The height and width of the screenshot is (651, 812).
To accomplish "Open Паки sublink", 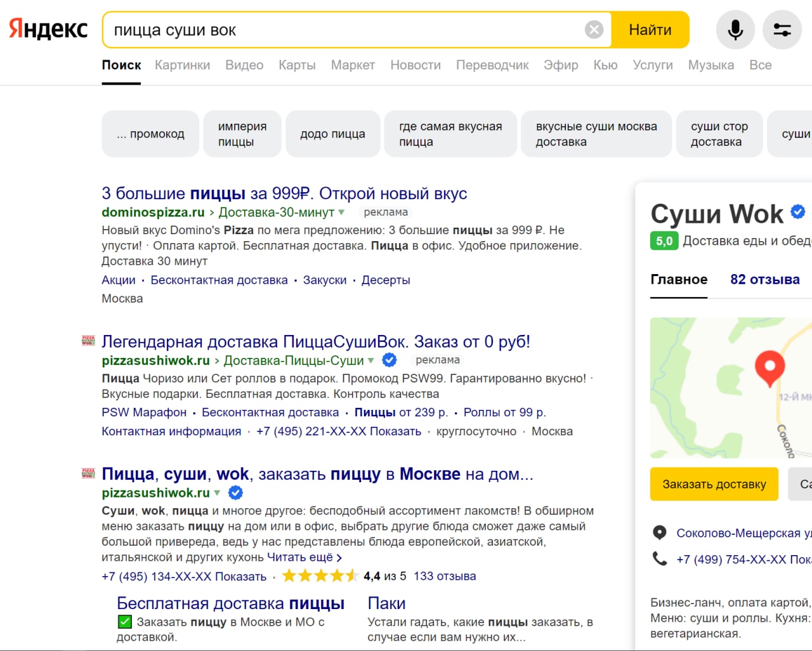I will tap(386, 603).
